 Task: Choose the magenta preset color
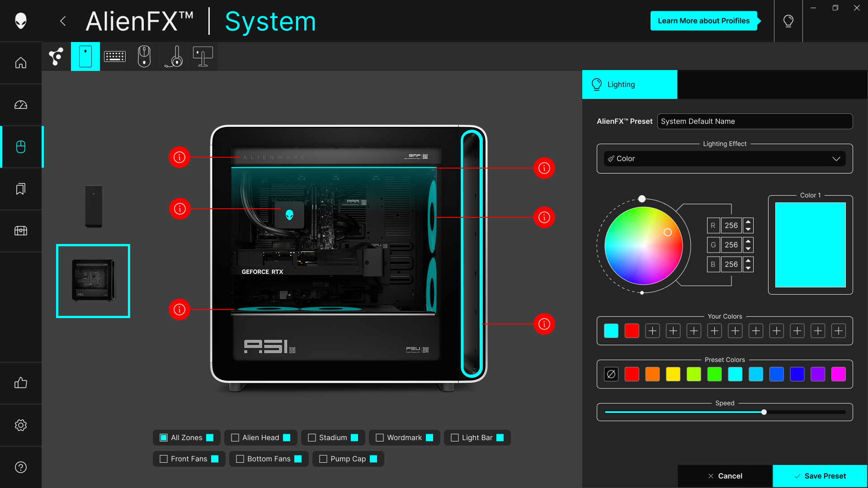click(839, 374)
